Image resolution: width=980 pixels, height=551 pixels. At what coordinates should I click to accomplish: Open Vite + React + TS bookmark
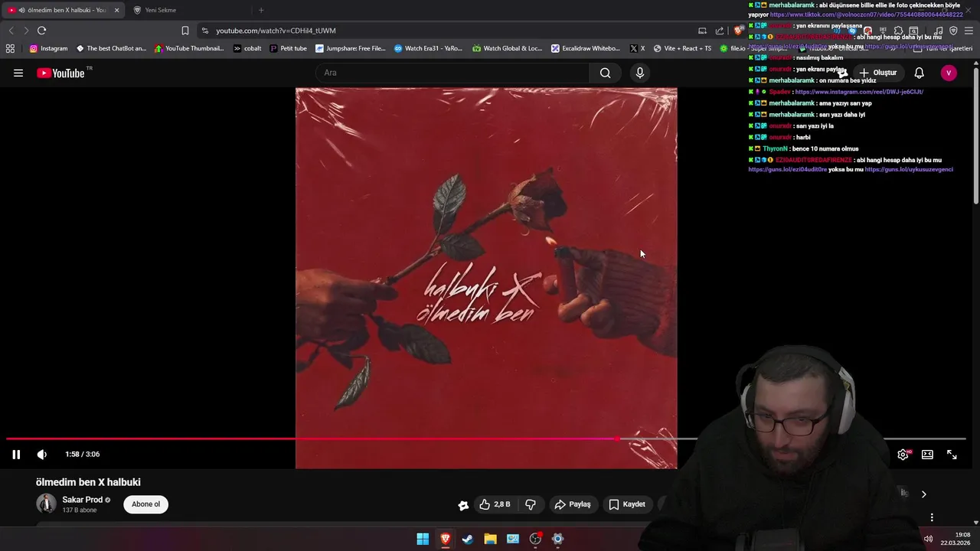[682, 48]
